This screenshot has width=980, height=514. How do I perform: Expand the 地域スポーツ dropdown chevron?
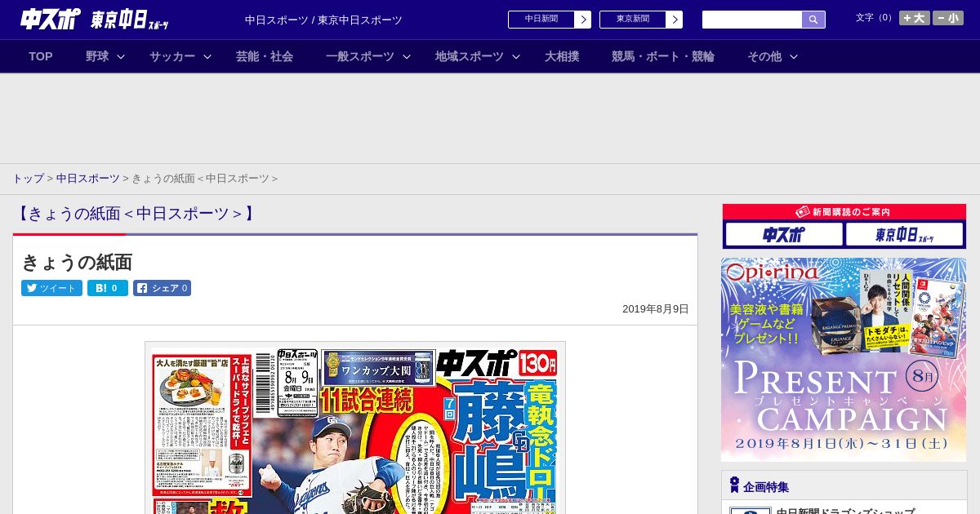(516, 57)
